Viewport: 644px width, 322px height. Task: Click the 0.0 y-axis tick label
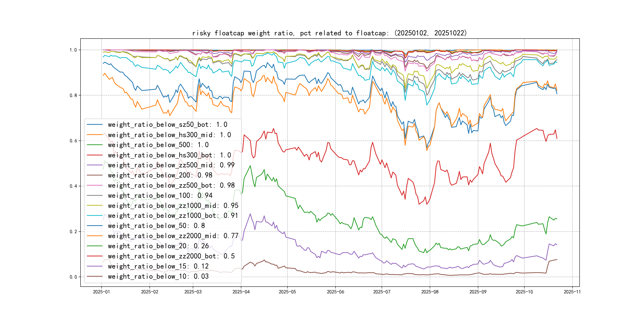pyautogui.click(x=73, y=277)
